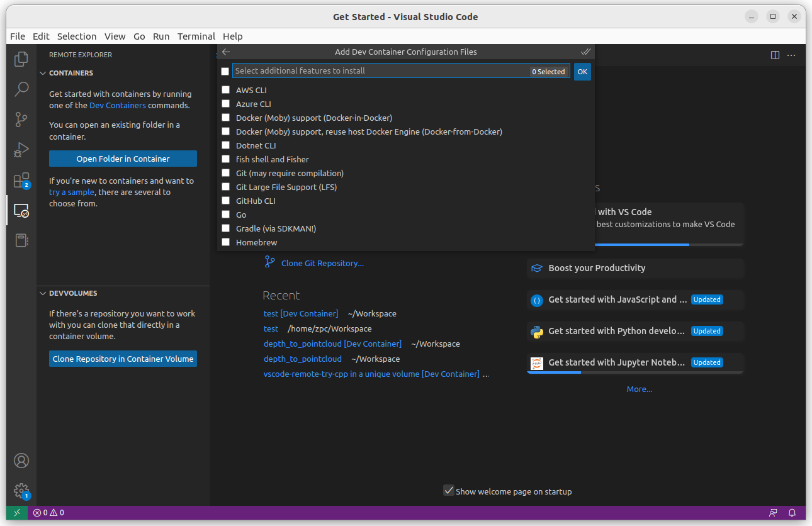
Task: Open the notifications bell in the status bar
Action: pyautogui.click(x=792, y=513)
